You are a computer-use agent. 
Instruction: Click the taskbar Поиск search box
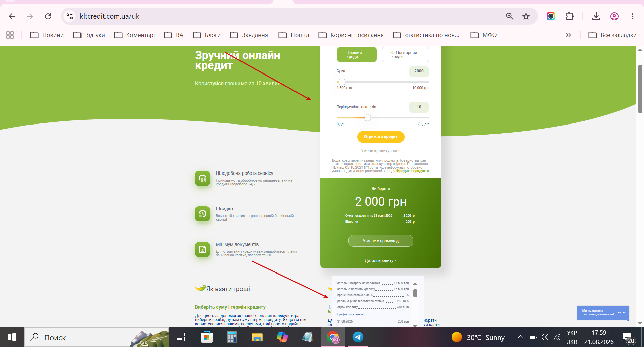tap(97, 337)
